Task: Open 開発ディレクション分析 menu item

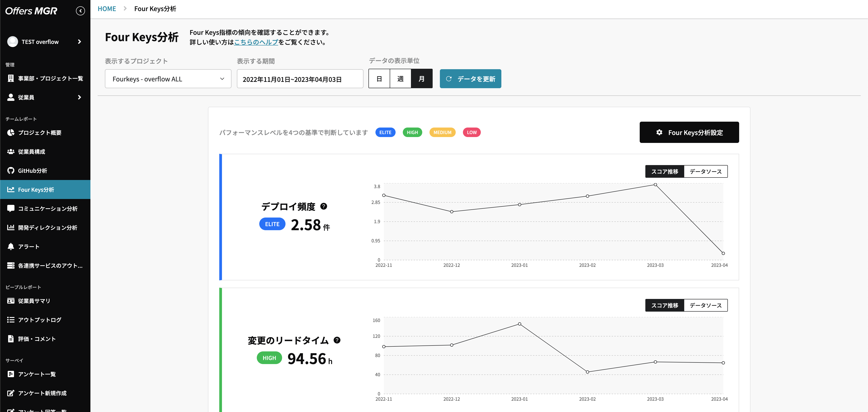Action: click(45, 227)
